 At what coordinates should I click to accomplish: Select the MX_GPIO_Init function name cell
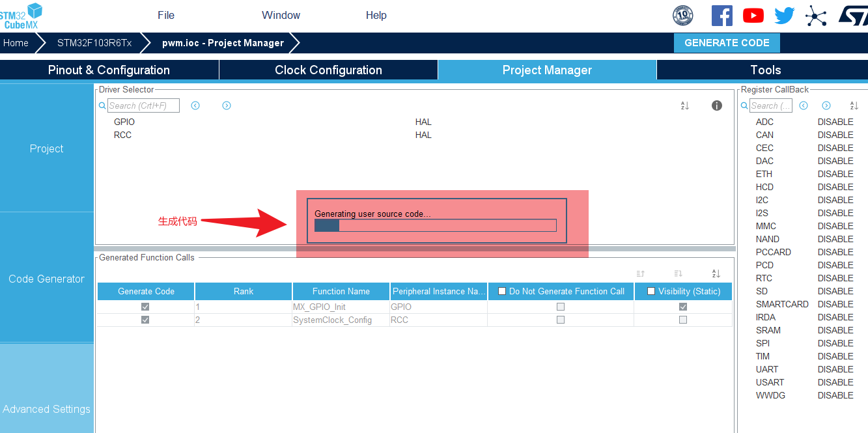coord(341,307)
